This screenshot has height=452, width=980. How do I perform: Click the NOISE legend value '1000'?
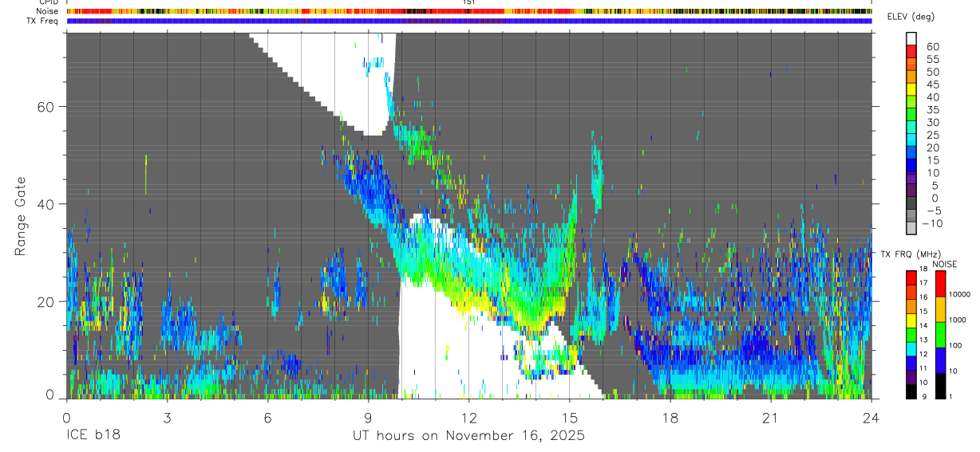coord(958,320)
